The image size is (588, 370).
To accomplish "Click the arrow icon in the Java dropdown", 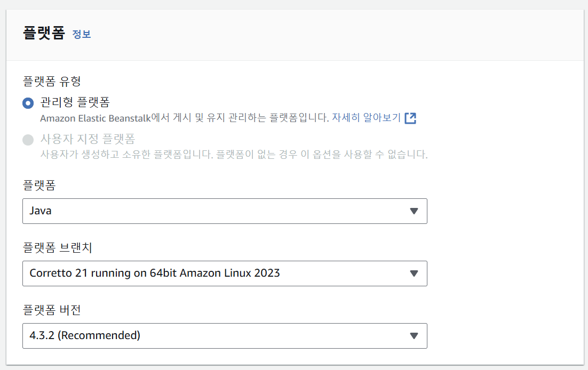I will point(414,211).
